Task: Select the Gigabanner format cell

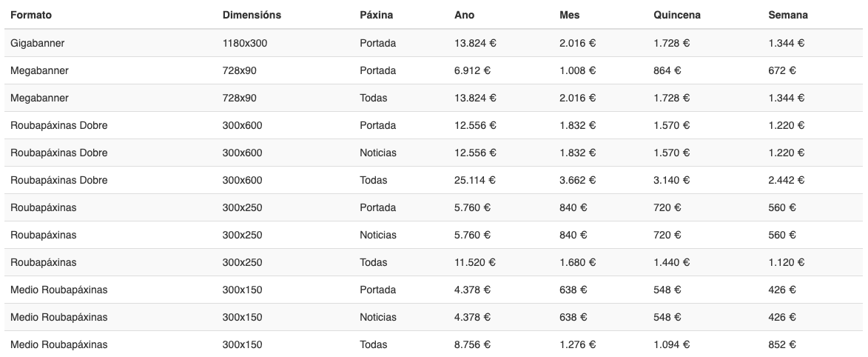Action: coord(38,43)
